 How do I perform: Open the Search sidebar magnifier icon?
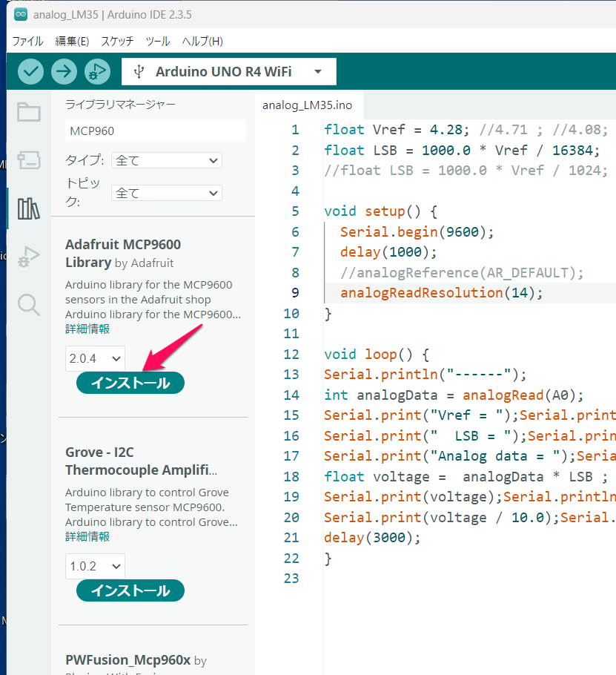[x=29, y=305]
